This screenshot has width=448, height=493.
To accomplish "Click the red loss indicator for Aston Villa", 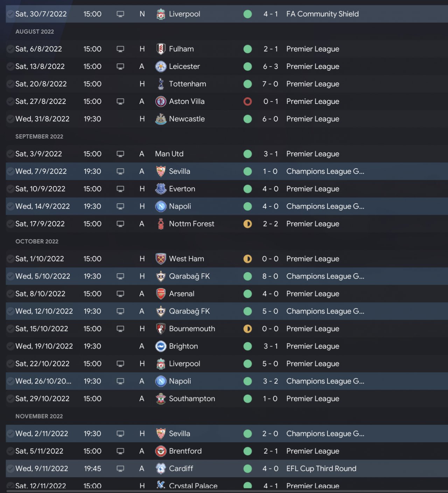I will (247, 101).
